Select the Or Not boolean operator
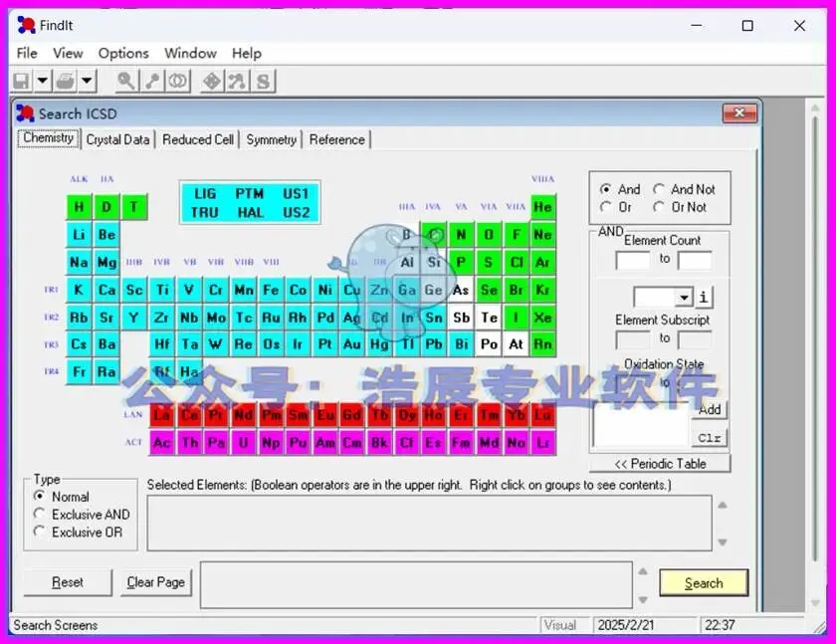The width and height of the screenshot is (836, 644). coord(680,207)
